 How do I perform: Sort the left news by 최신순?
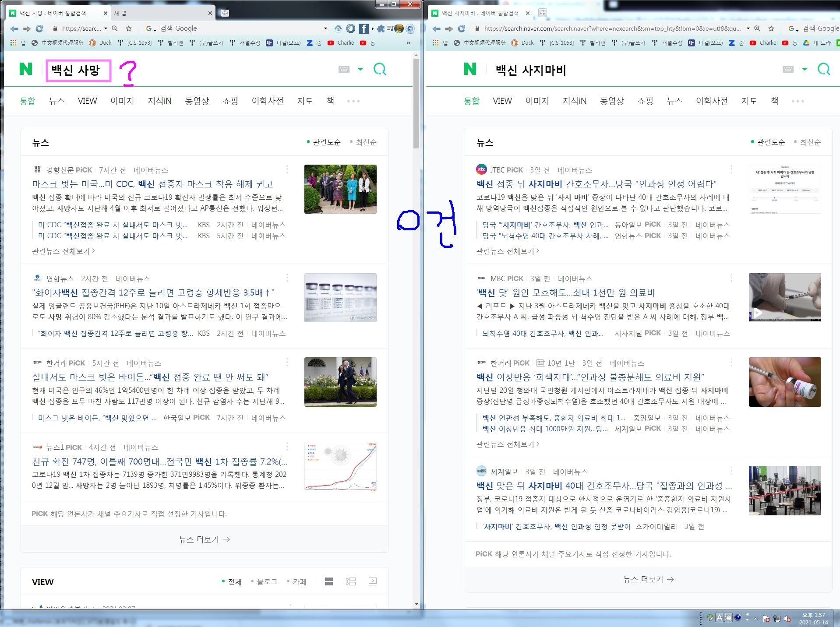(x=364, y=142)
